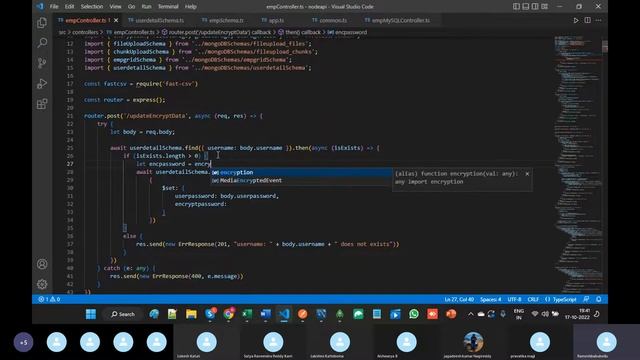The height and width of the screenshot is (360, 640).
Task: Open the Accounts menu icon
Action: tap(42, 264)
